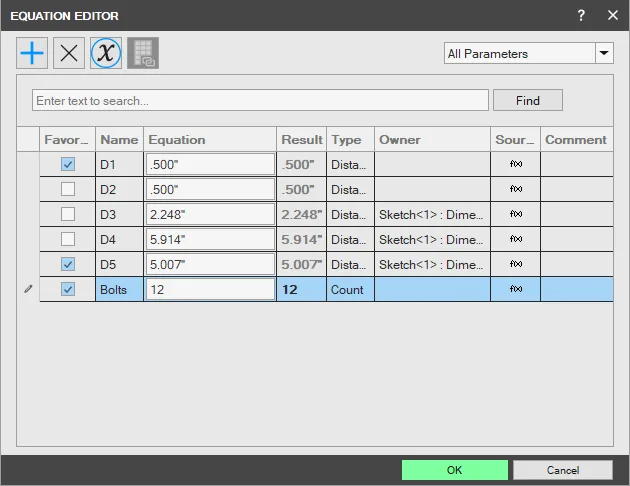Open the All Parameters dropdown arrow
630x486 pixels.
coord(604,53)
